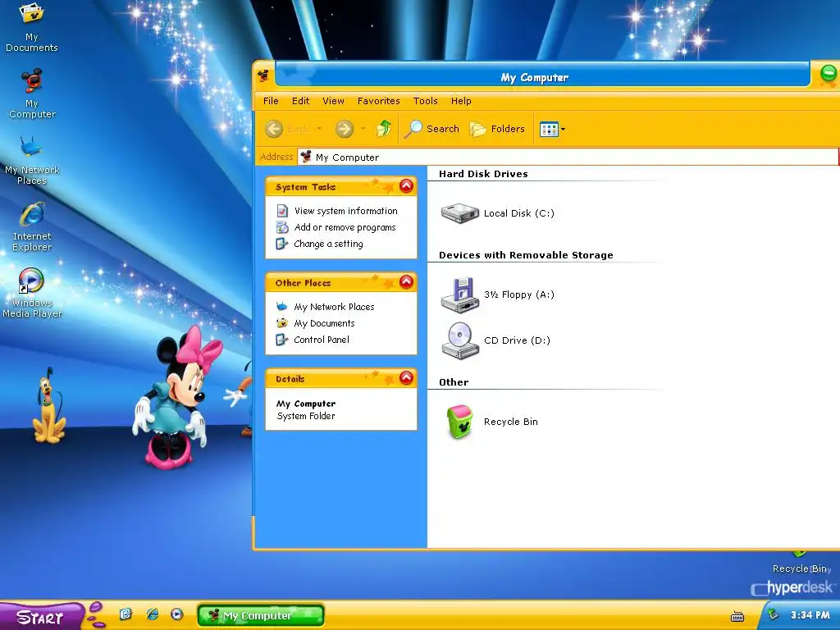
Task: Click the My Computer taskbar button
Action: [261, 615]
